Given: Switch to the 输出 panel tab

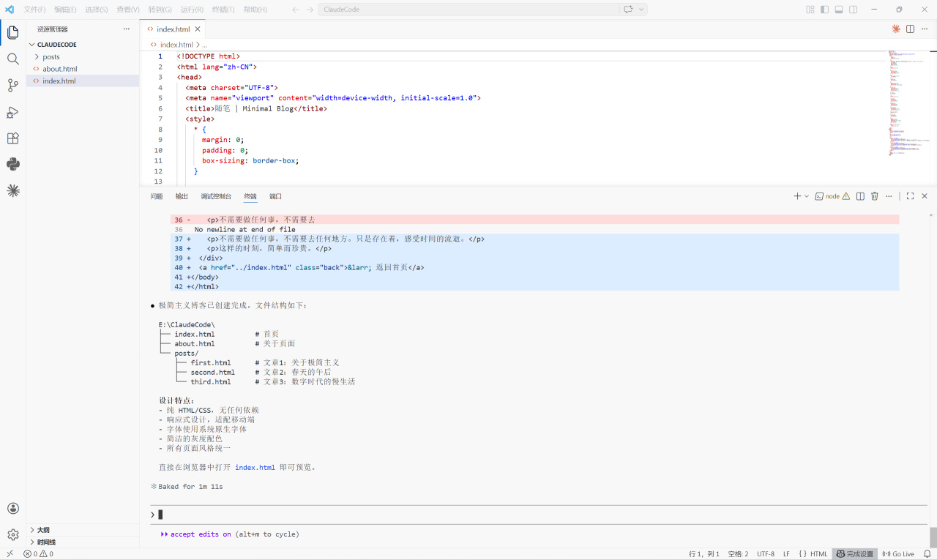Looking at the screenshot, I should [182, 196].
